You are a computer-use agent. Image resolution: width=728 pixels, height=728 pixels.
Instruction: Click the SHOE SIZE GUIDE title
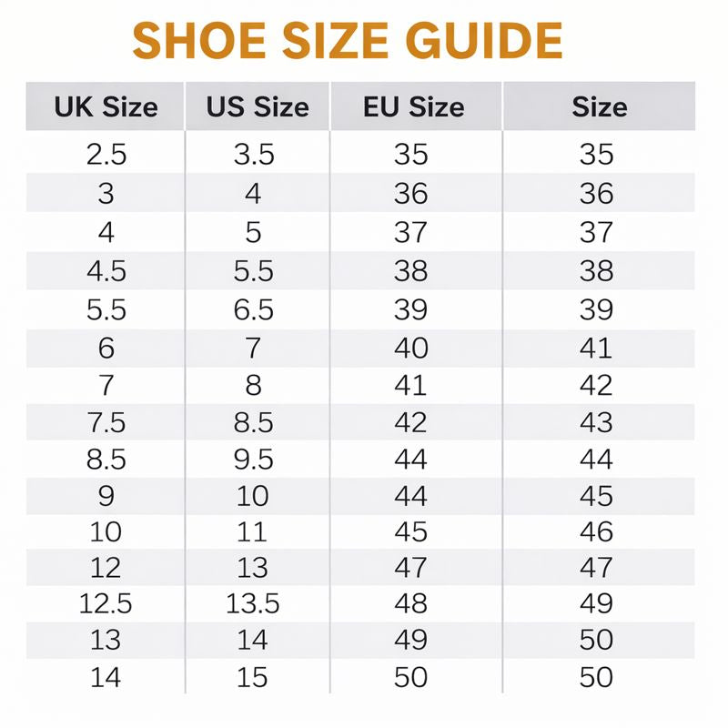tap(348, 40)
